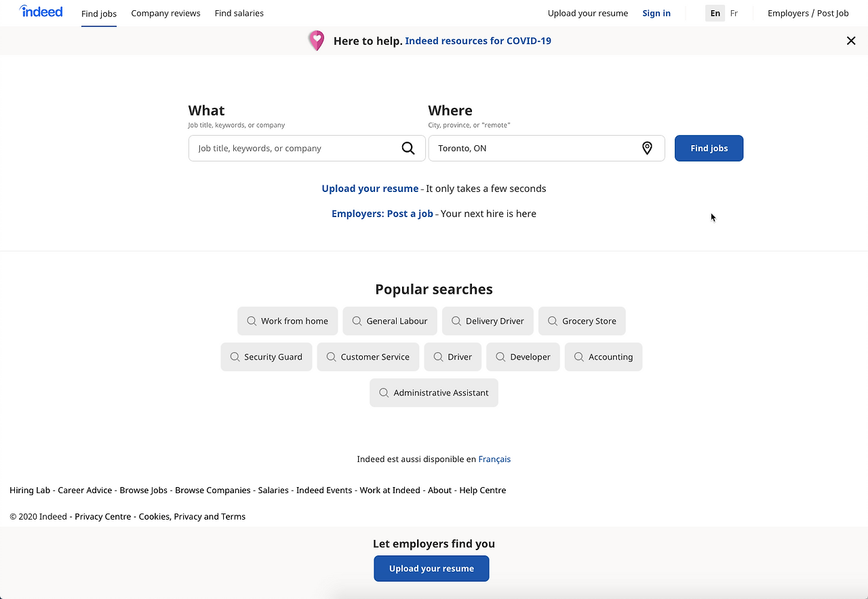The height and width of the screenshot is (599, 868).
Task: Open Cookies, Privacy and Terms link
Action: pyautogui.click(x=192, y=517)
